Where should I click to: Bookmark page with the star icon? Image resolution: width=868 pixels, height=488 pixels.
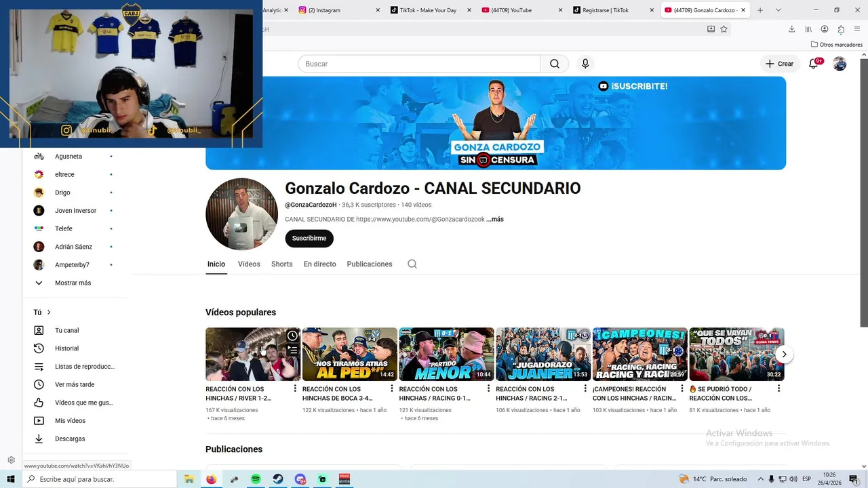724,29
